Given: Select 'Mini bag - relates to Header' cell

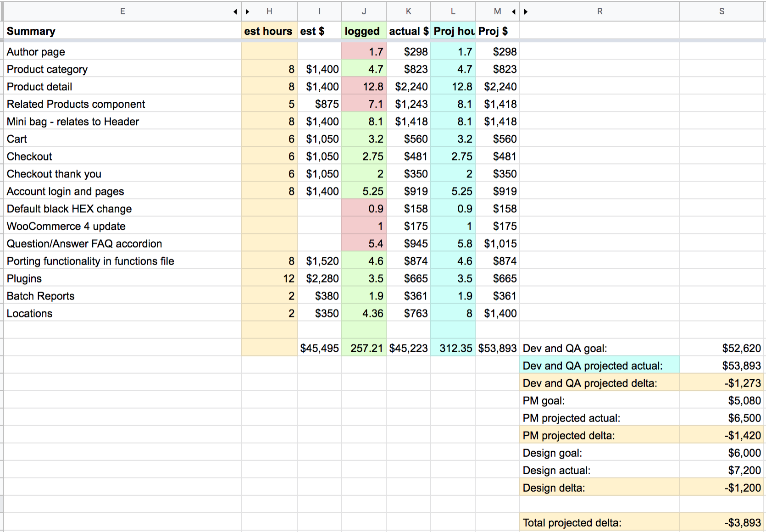Looking at the screenshot, I should (x=122, y=121).
